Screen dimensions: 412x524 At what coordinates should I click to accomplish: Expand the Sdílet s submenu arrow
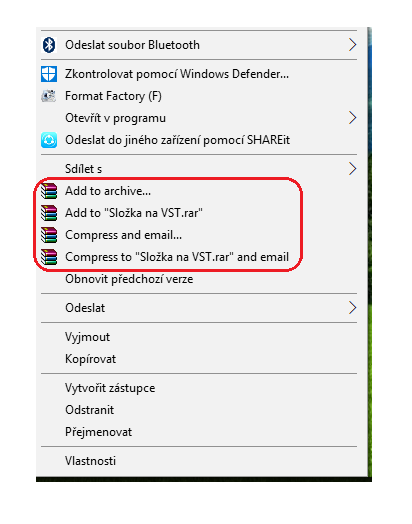[x=353, y=169]
